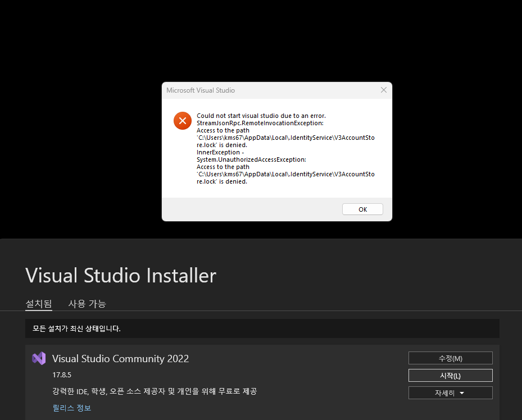The image size is (522, 420).
Task: Select the Visual Studio Community 2022 title
Action: 120,358
